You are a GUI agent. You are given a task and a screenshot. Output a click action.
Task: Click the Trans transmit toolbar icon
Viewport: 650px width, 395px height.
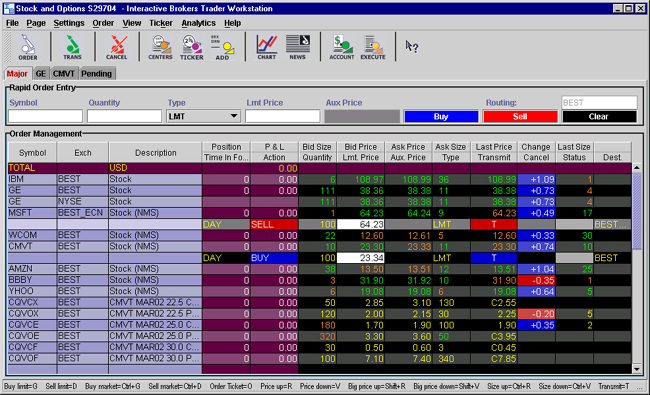tap(72, 47)
